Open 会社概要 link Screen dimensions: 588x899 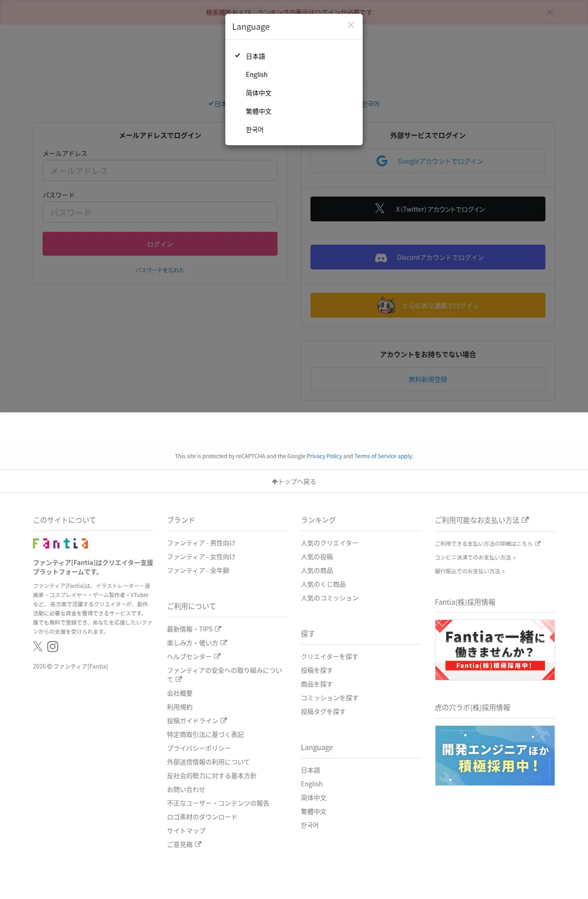click(x=180, y=693)
